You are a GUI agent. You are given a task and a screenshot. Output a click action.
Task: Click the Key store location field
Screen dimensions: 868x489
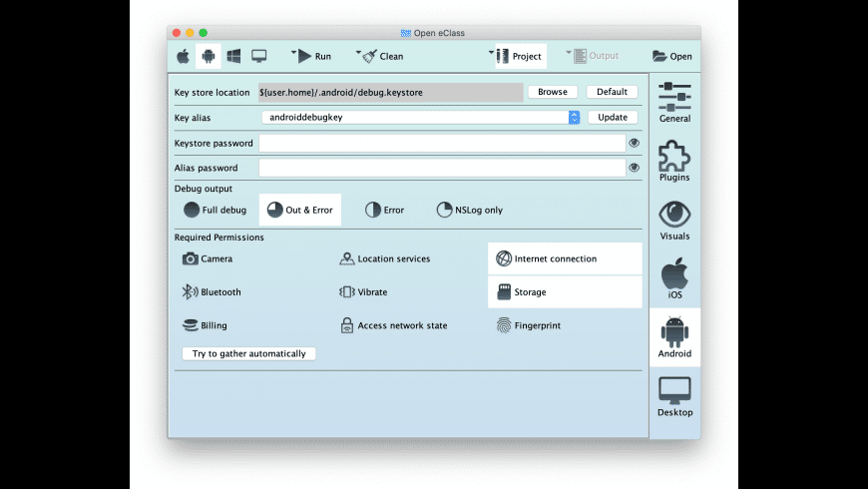[x=390, y=93]
